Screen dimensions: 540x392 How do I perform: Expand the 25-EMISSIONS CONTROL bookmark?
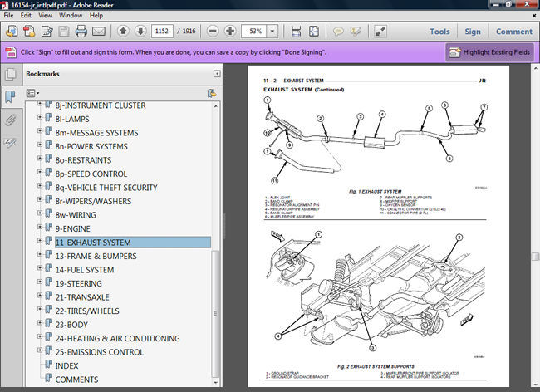click(x=40, y=350)
